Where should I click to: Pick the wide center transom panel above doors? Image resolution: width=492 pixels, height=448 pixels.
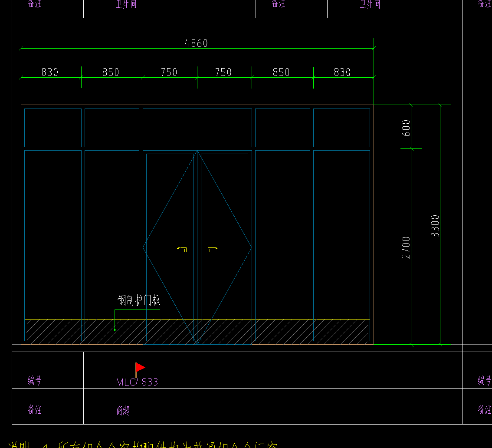(197, 128)
